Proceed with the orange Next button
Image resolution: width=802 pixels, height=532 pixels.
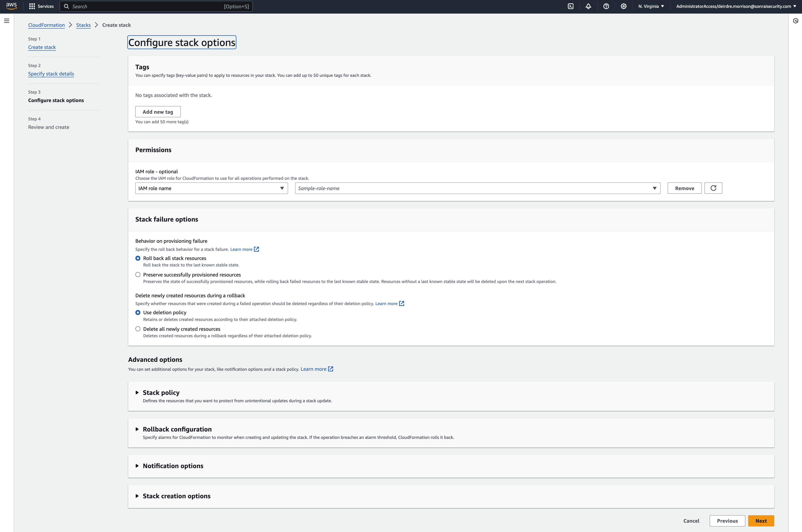point(761,521)
